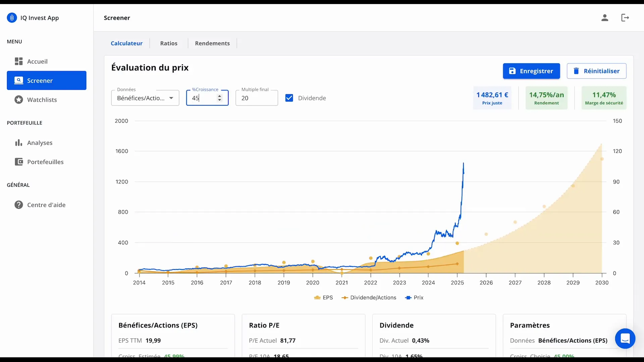The height and width of the screenshot is (362, 644).
Task: Switch to the Rendements tab
Action: [x=213, y=43]
